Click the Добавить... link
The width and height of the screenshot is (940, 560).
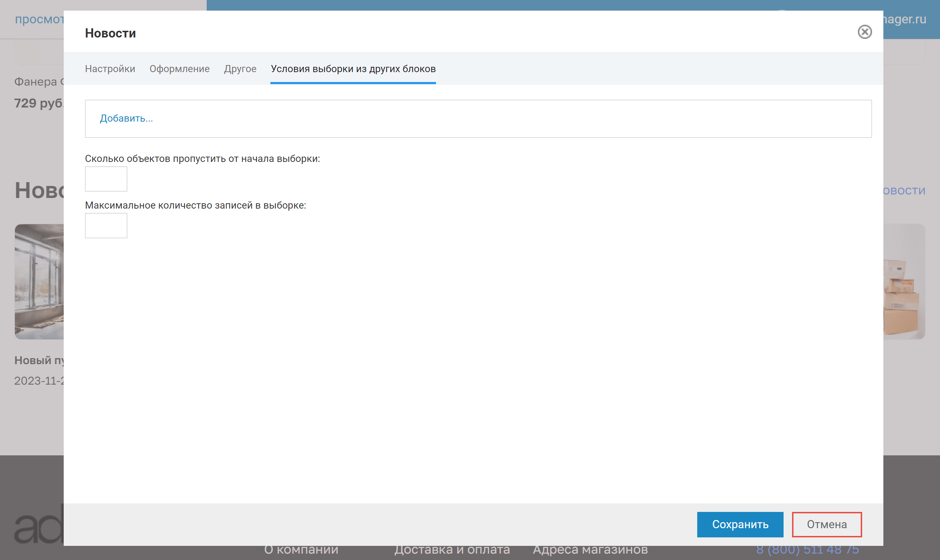126,118
